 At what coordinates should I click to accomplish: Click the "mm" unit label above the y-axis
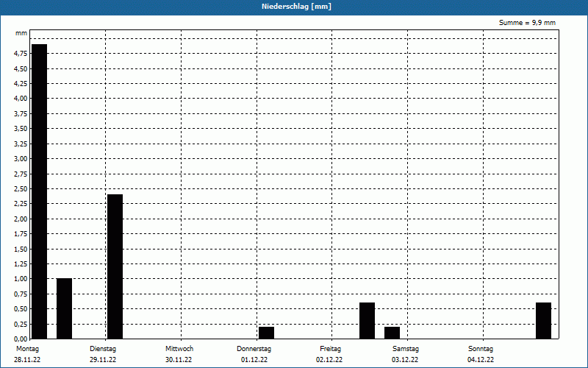[21, 33]
